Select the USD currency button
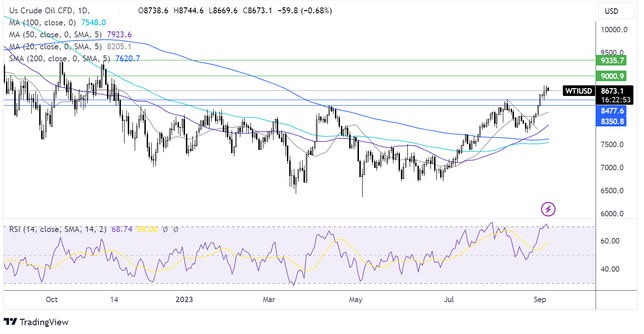The height and width of the screenshot is (334, 644). [617, 11]
